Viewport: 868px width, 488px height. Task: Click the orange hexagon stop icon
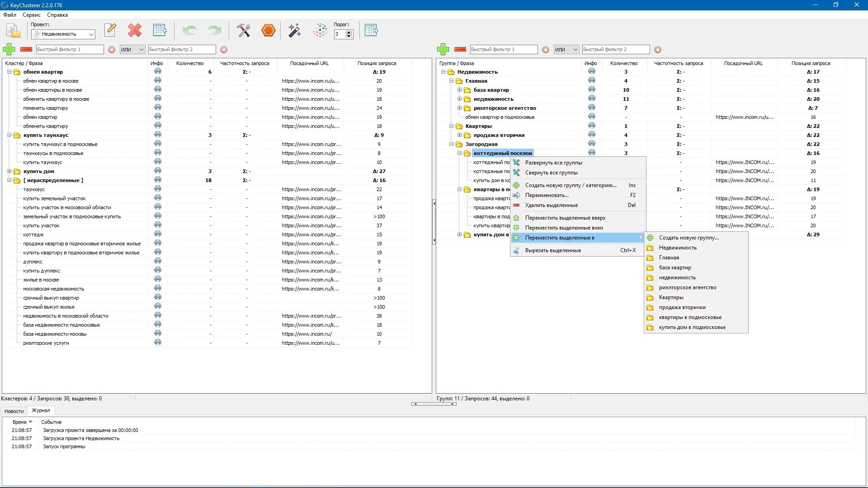[x=268, y=30]
